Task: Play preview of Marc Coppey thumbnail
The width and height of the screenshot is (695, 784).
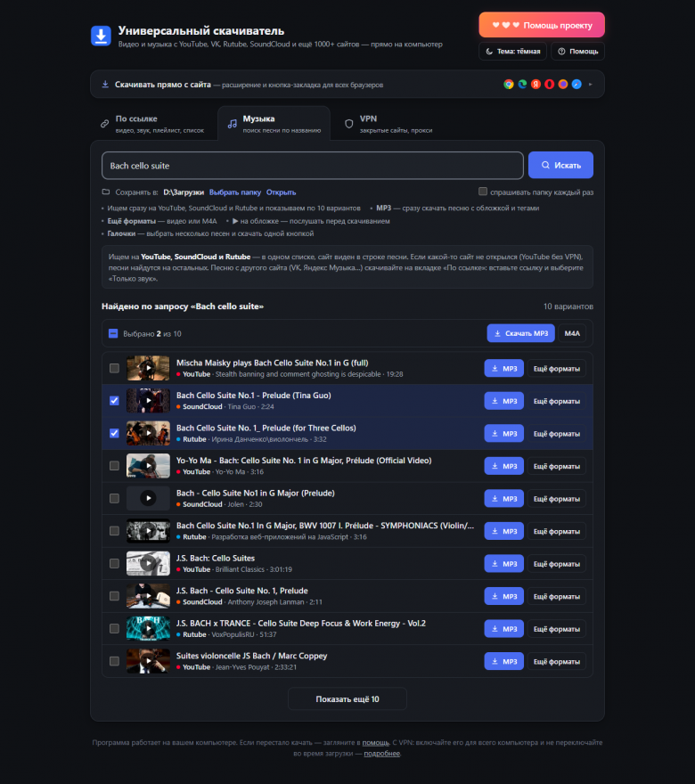Action: (148, 660)
